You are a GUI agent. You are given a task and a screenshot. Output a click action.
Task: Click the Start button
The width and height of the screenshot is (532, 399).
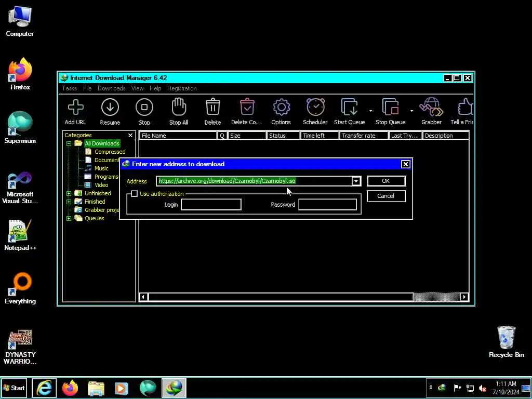(x=14, y=388)
